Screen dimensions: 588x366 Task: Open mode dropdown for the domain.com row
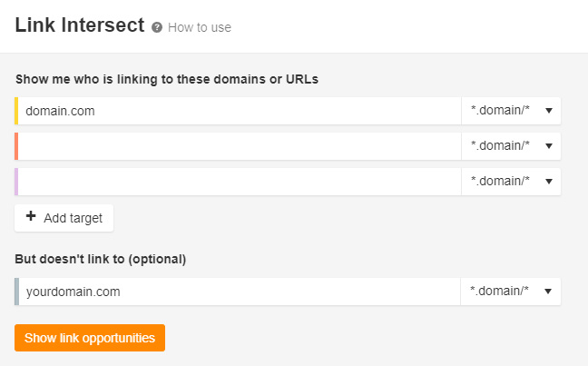coord(511,111)
